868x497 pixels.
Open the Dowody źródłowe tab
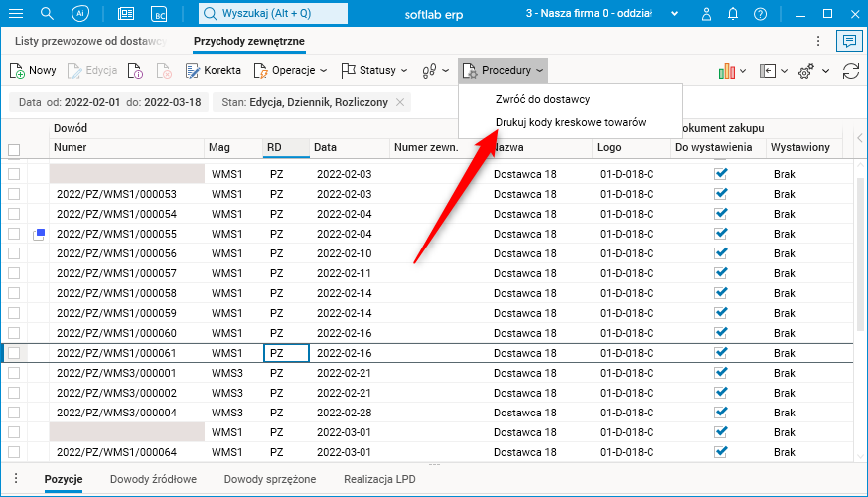point(153,479)
